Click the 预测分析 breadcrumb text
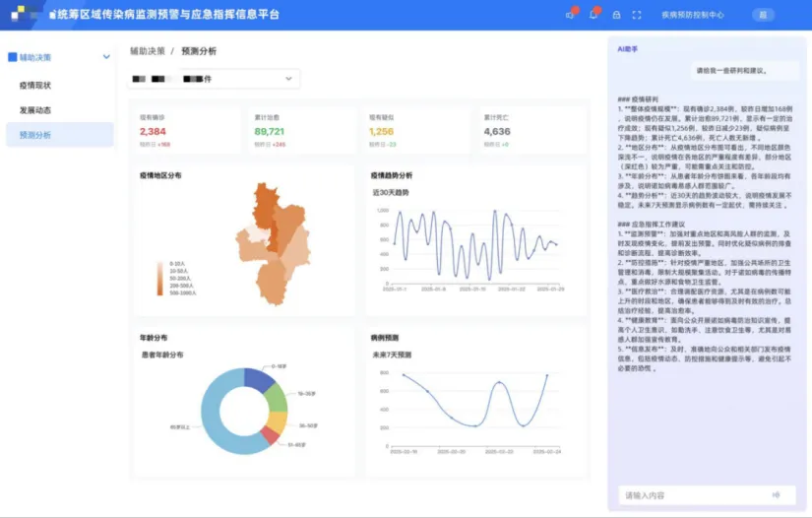The height and width of the screenshot is (518, 812). (199, 51)
